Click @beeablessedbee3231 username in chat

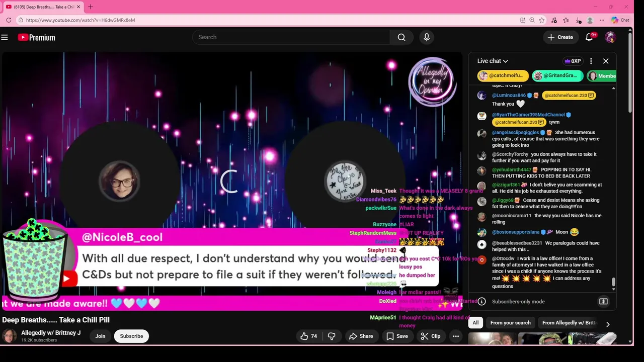point(517,243)
